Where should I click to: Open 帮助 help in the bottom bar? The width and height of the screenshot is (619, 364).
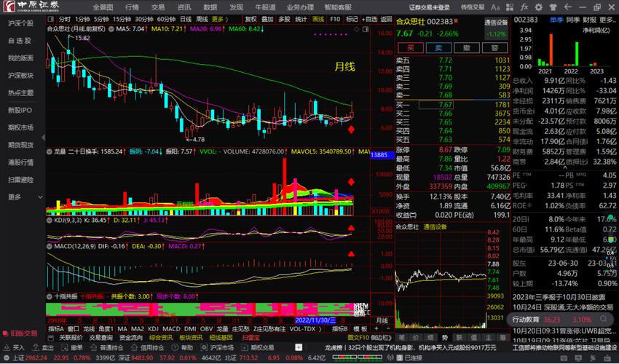pyautogui.click(x=184, y=348)
